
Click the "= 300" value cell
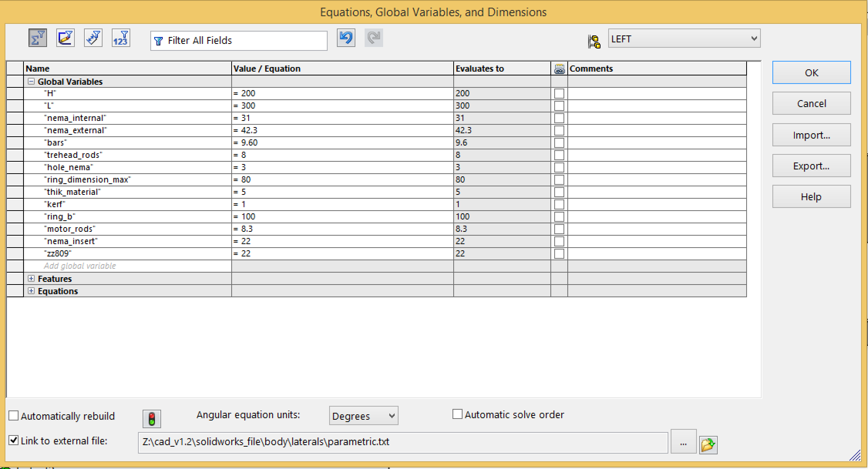click(x=343, y=106)
